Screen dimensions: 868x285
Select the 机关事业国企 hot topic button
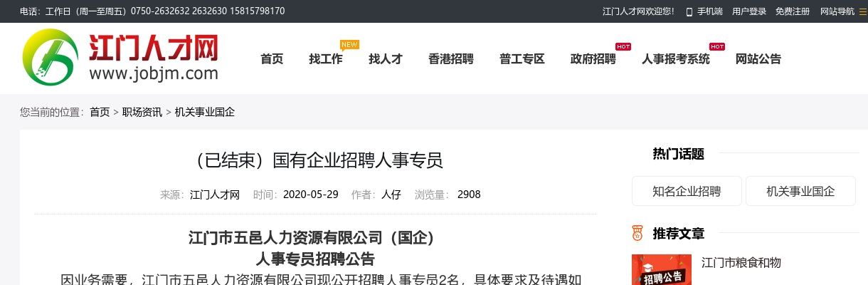pos(800,191)
